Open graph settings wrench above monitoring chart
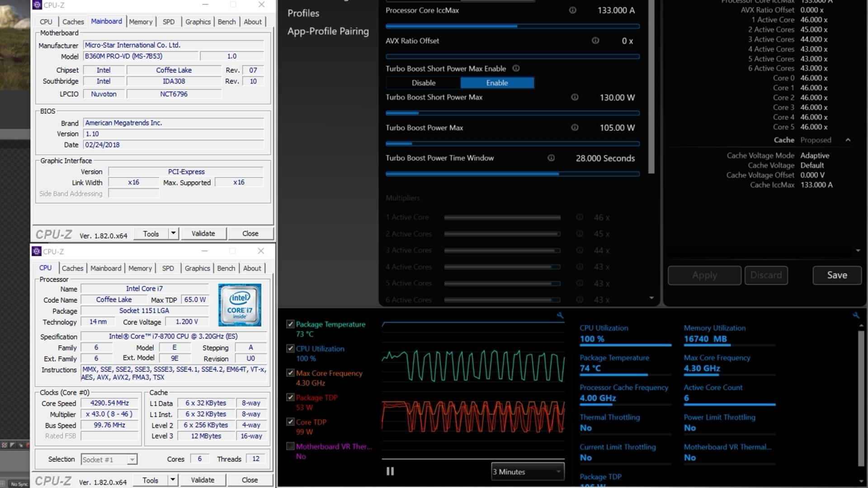 pos(560,315)
